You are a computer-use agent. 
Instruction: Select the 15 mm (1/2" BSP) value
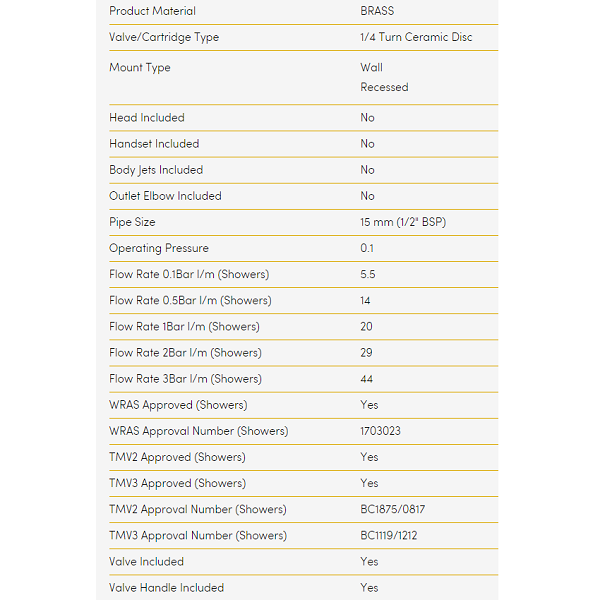[x=403, y=222]
